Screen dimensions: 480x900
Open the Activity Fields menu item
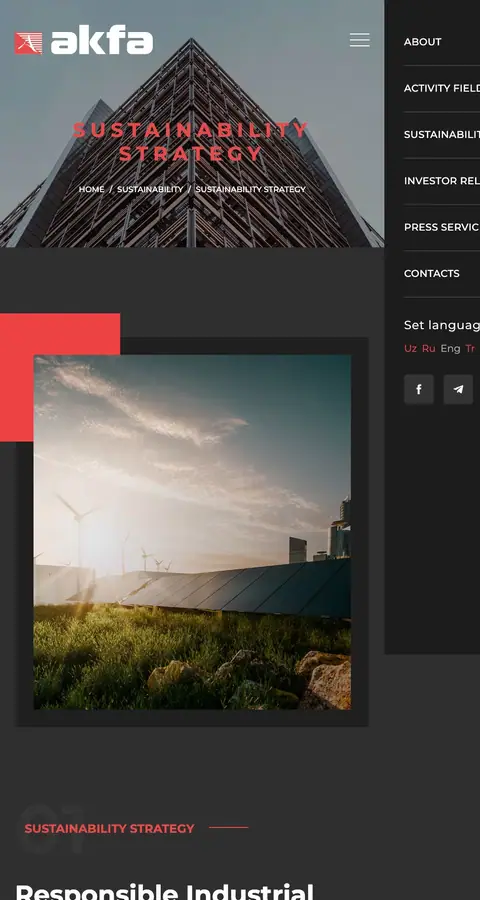pos(442,88)
